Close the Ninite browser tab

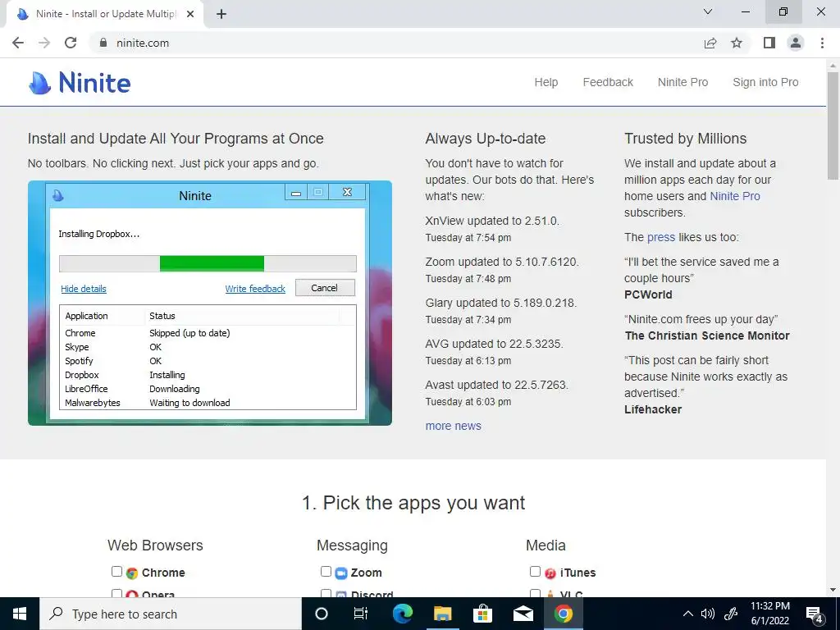190,14
